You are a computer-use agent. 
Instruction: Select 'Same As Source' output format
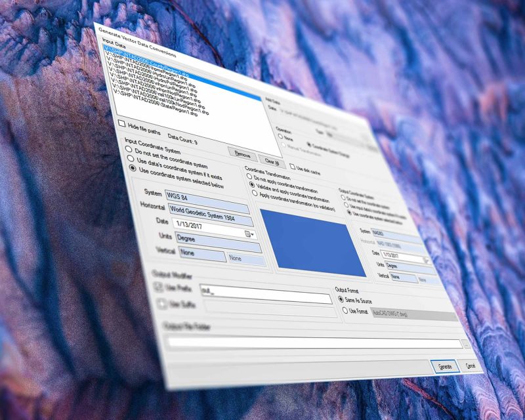(x=341, y=299)
